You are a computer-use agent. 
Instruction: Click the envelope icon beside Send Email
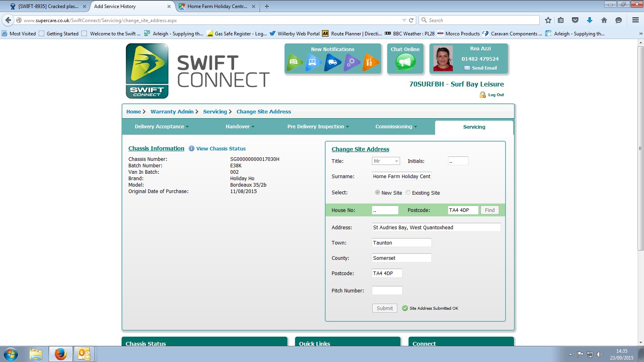(467, 68)
